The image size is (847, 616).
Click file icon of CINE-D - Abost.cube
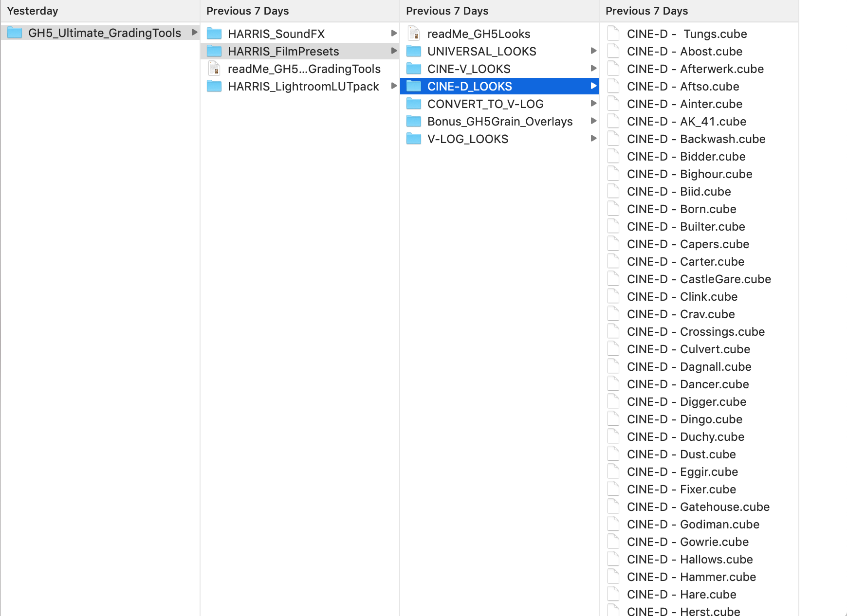click(613, 51)
